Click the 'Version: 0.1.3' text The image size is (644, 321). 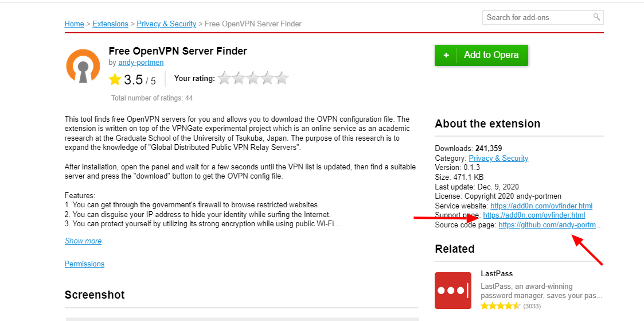pyautogui.click(x=458, y=168)
